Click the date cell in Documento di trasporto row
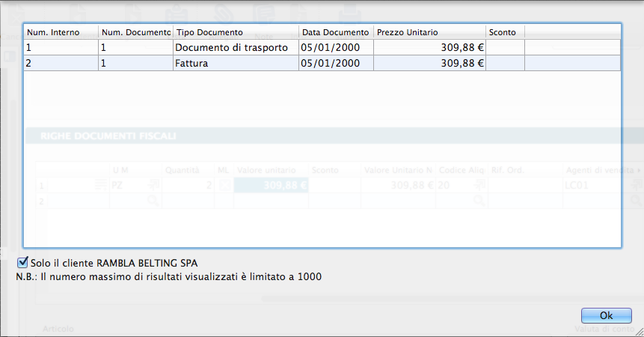 (x=336, y=47)
